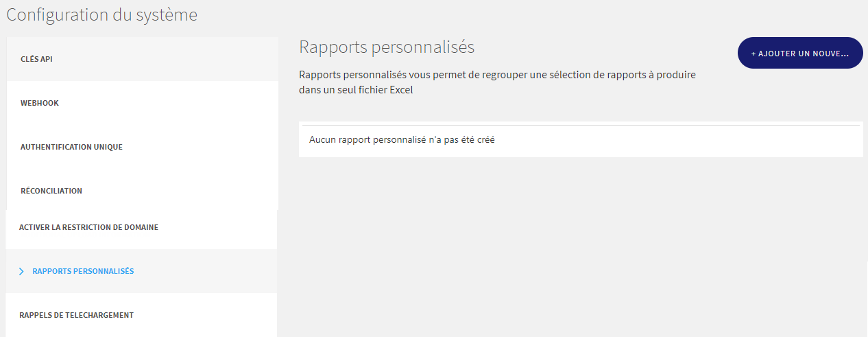
Task: Click the chevron arrow beside Rapports personnalisés
Action: click(x=21, y=272)
